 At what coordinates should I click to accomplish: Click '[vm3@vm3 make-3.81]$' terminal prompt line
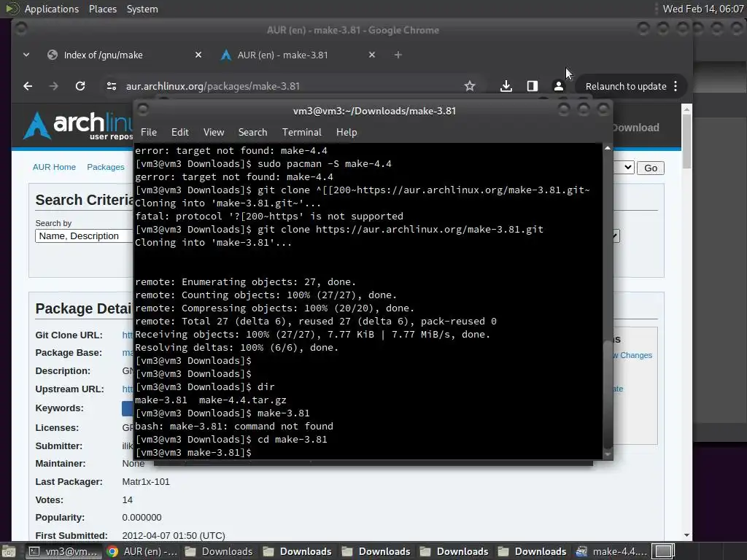[x=193, y=452]
